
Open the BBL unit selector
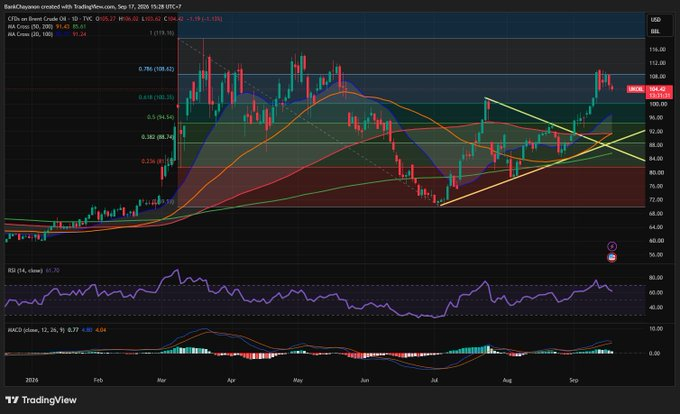[655, 32]
